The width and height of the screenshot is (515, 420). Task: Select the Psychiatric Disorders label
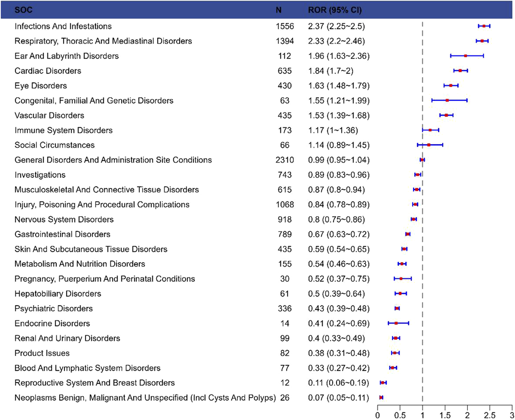[54, 308]
